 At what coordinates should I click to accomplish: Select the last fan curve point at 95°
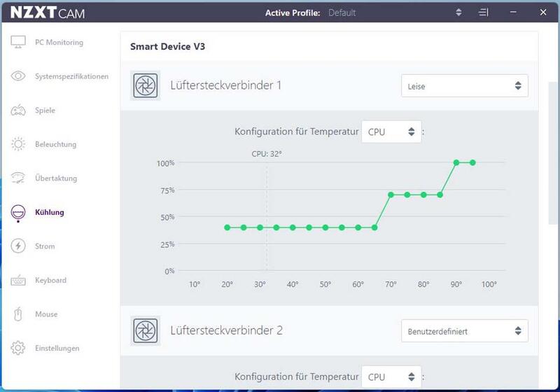click(x=472, y=163)
